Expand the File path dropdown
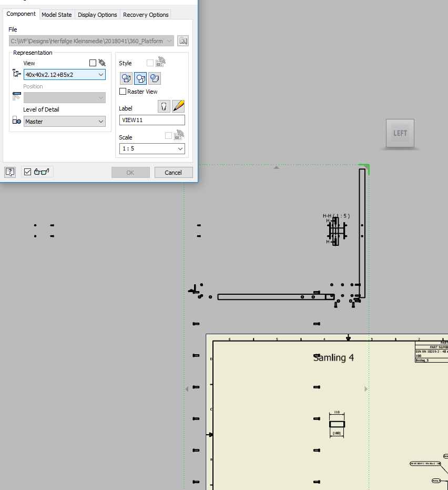 coord(169,41)
